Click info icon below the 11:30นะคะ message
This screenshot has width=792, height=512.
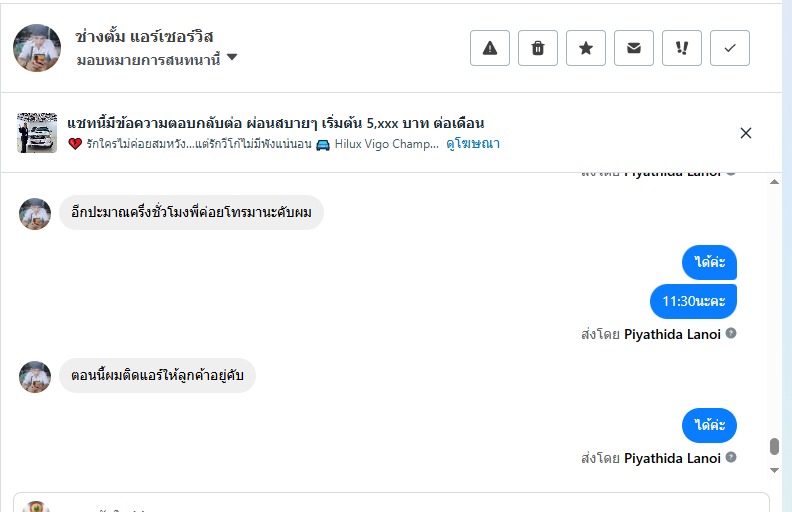[x=731, y=333]
